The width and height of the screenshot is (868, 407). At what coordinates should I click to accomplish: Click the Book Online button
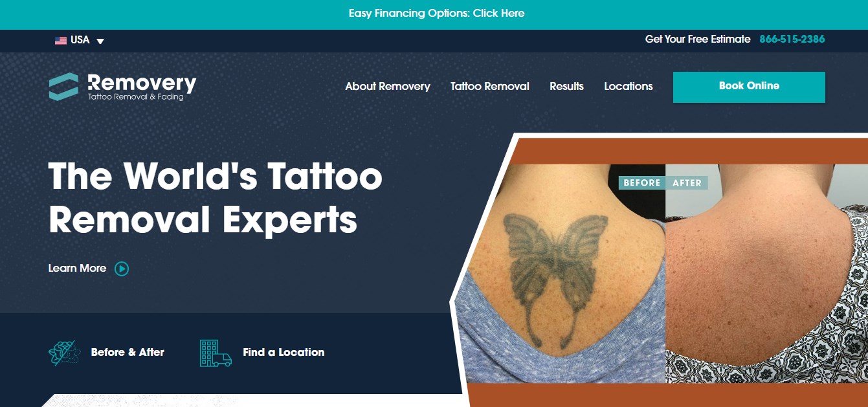(749, 87)
